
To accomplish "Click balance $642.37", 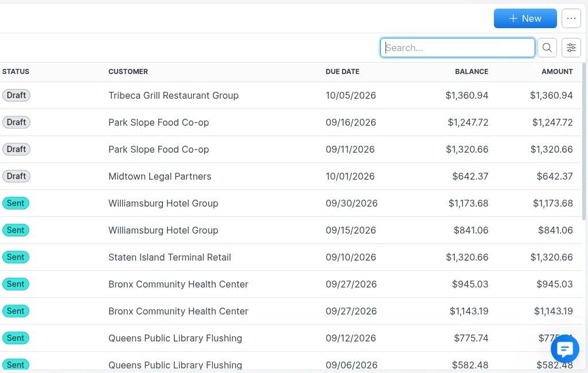I will [x=470, y=176].
